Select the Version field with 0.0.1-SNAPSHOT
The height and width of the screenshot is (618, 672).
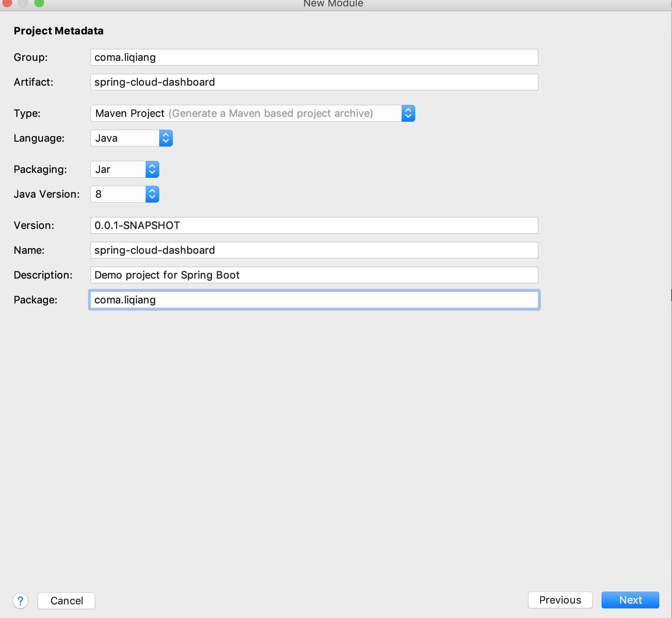pos(314,225)
